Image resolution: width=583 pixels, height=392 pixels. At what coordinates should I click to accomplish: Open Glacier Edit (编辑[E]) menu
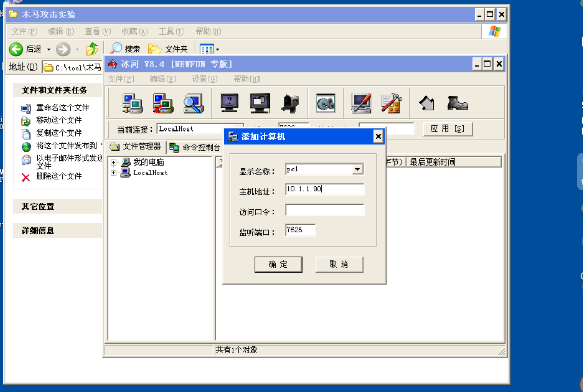(163, 79)
